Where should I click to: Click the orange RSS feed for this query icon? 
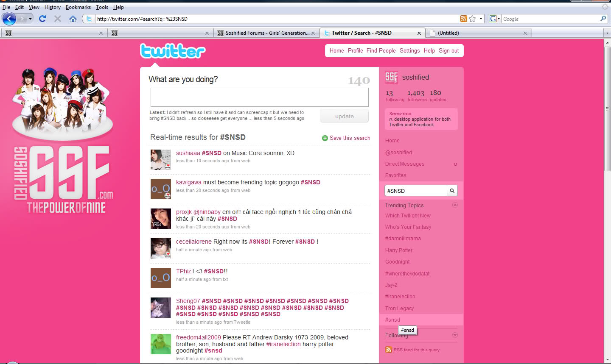coord(388,350)
